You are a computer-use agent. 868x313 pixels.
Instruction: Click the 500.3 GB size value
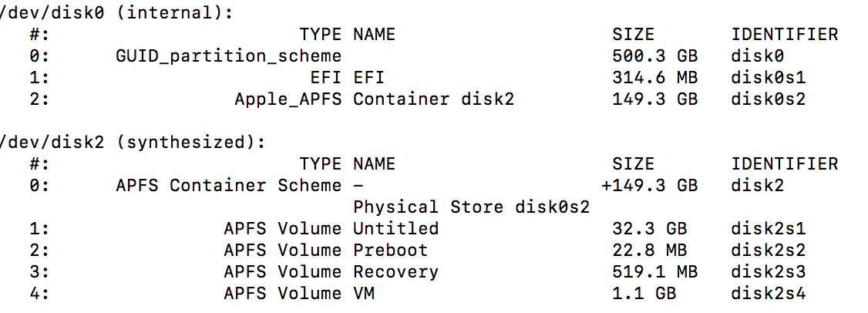coord(654,56)
